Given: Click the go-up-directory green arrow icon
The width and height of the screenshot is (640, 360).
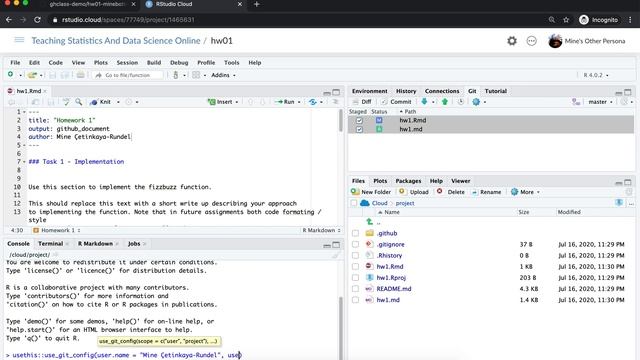Looking at the screenshot, I should [369, 222].
